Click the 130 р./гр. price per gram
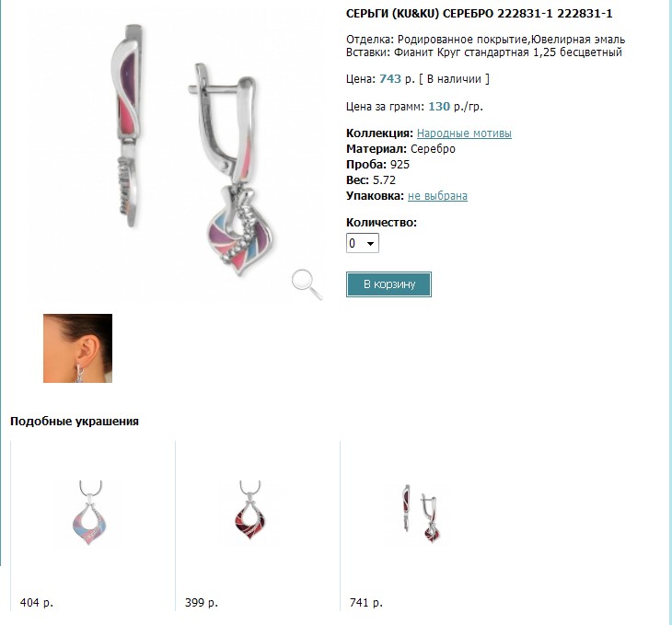672x625 pixels. (456, 106)
